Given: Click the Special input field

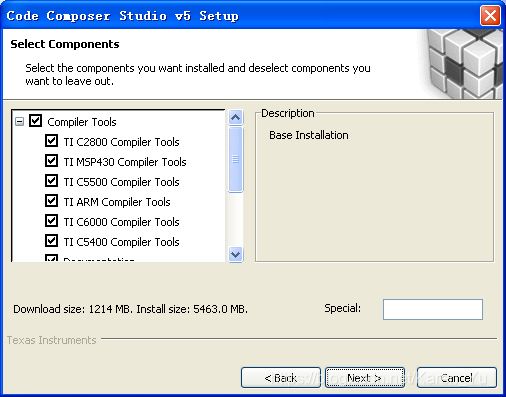Looking at the screenshot, I should click(433, 309).
